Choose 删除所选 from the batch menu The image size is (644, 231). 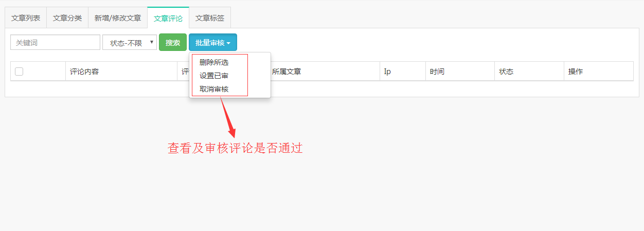point(214,62)
